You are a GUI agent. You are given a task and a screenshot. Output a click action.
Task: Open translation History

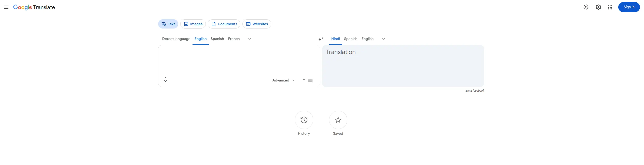(304, 120)
